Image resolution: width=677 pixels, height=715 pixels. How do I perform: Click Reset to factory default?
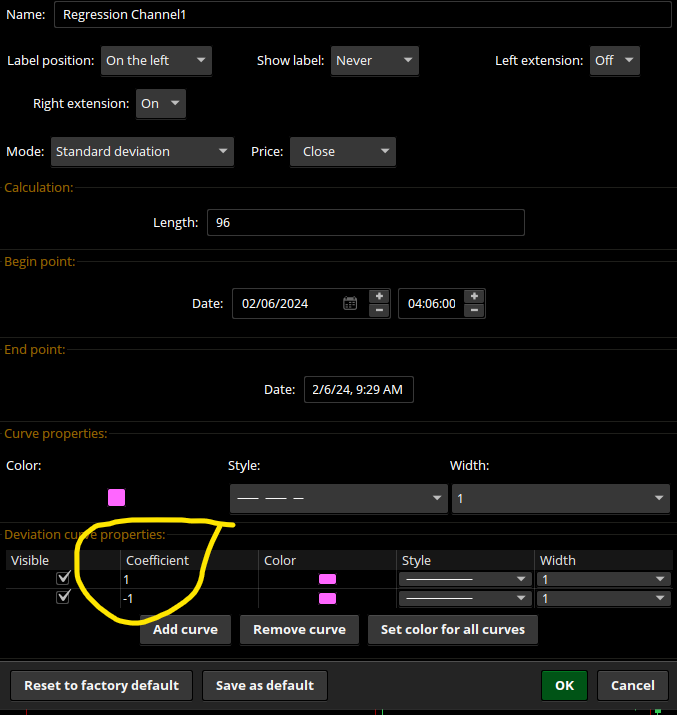click(x=102, y=686)
